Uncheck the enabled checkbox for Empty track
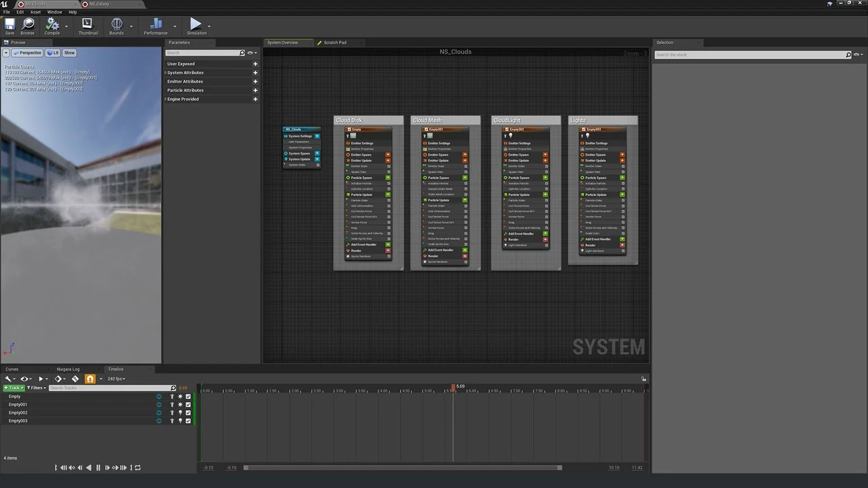Viewport: 868px width, 488px height. pos(189,396)
